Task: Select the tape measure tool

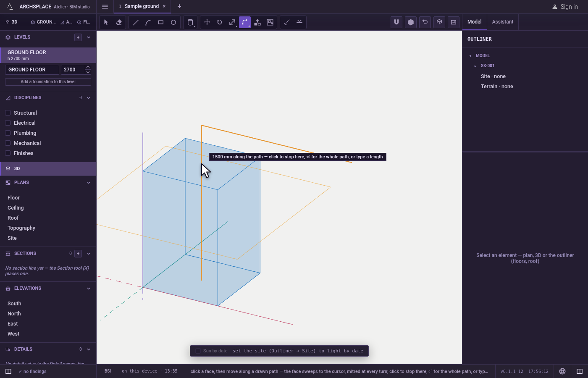Action: click(287, 22)
